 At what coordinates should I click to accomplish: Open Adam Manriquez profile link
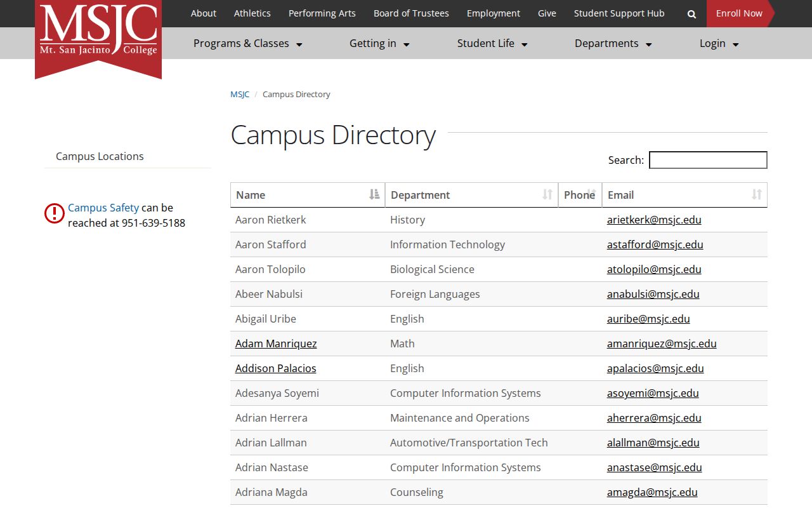(x=276, y=344)
